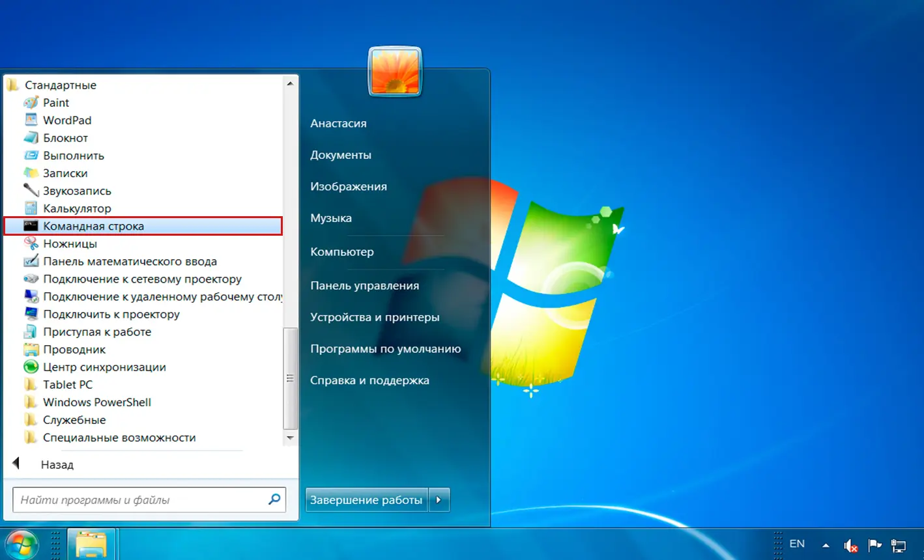
Task: Open the Центр синхронизации entry
Action: point(104,367)
